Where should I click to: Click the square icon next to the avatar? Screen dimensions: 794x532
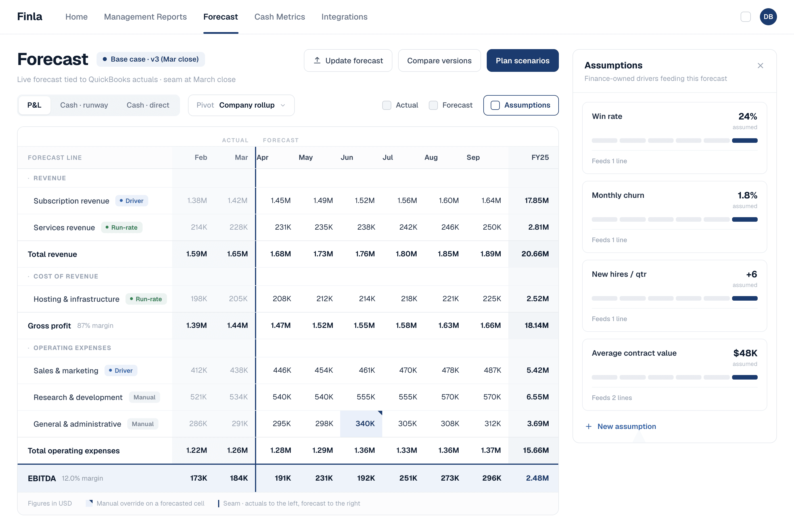tap(745, 17)
